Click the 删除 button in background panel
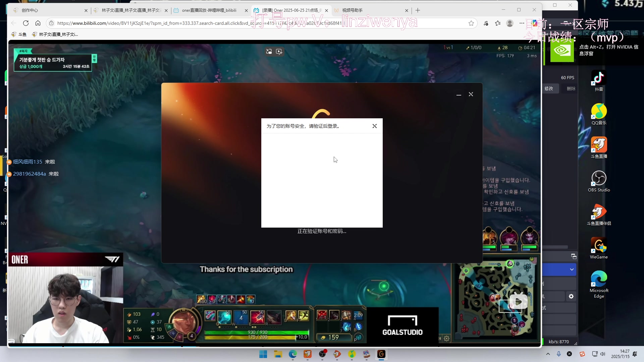This screenshot has width=644, height=362. pos(571,88)
